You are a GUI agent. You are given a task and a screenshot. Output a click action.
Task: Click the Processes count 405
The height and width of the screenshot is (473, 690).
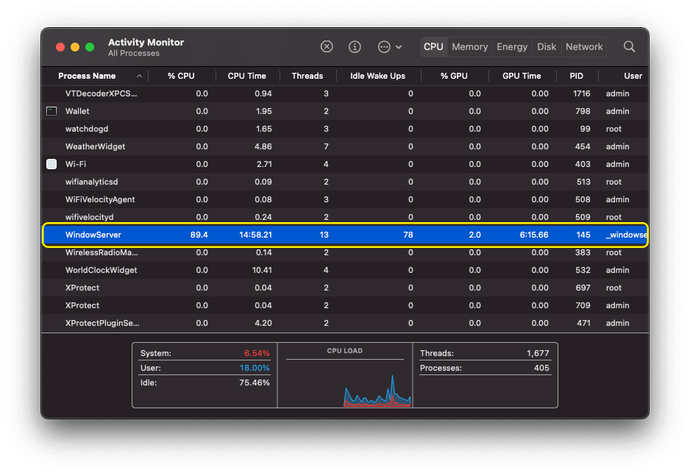tap(542, 368)
